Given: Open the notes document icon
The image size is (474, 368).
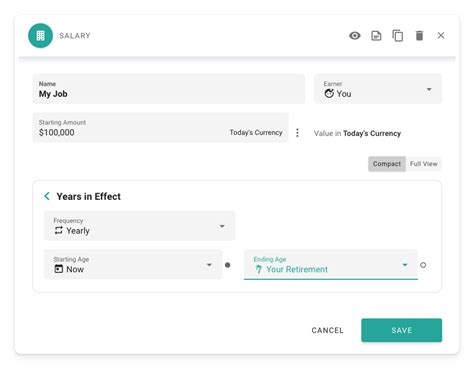Looking at the screenshot, I should pos(376,35).
